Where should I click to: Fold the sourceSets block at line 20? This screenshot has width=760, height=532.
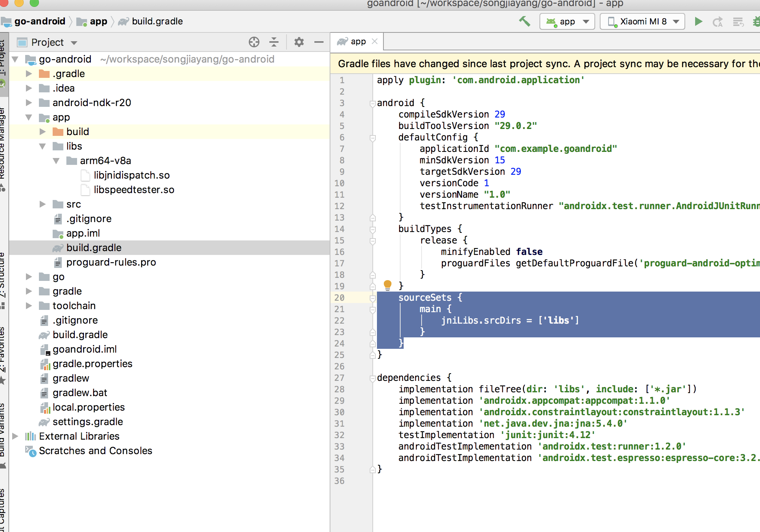(x=372, y=298)
